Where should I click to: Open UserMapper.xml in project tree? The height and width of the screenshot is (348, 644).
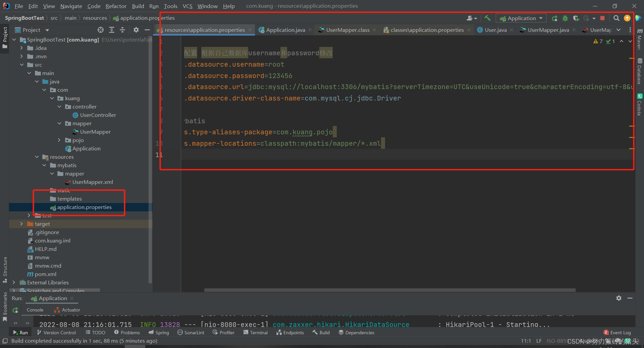pos(92,182)
